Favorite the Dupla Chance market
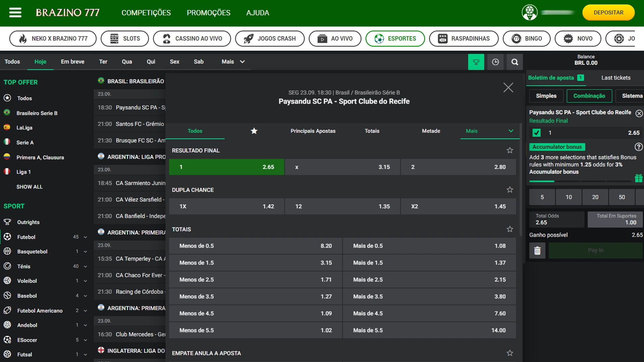The height and width of the screenshot is (362, 644). tap(510, 190)
